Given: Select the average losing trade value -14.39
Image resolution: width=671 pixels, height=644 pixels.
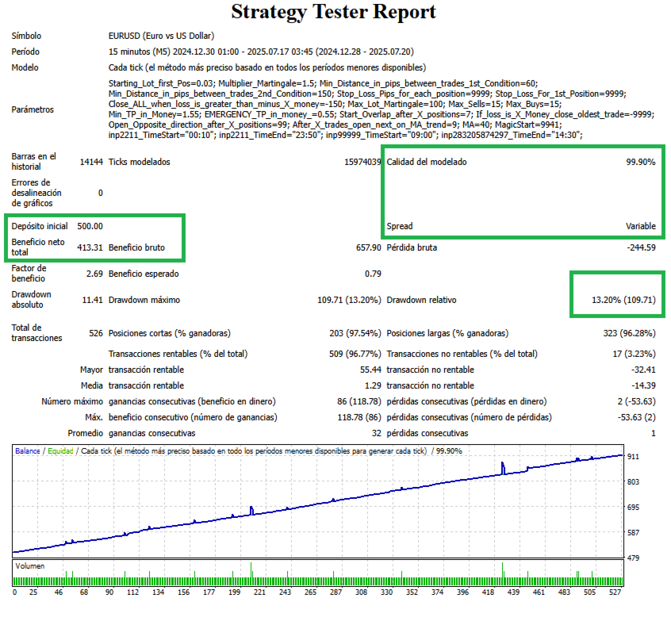Looking at the screenshot, I should tap(643, 385).
